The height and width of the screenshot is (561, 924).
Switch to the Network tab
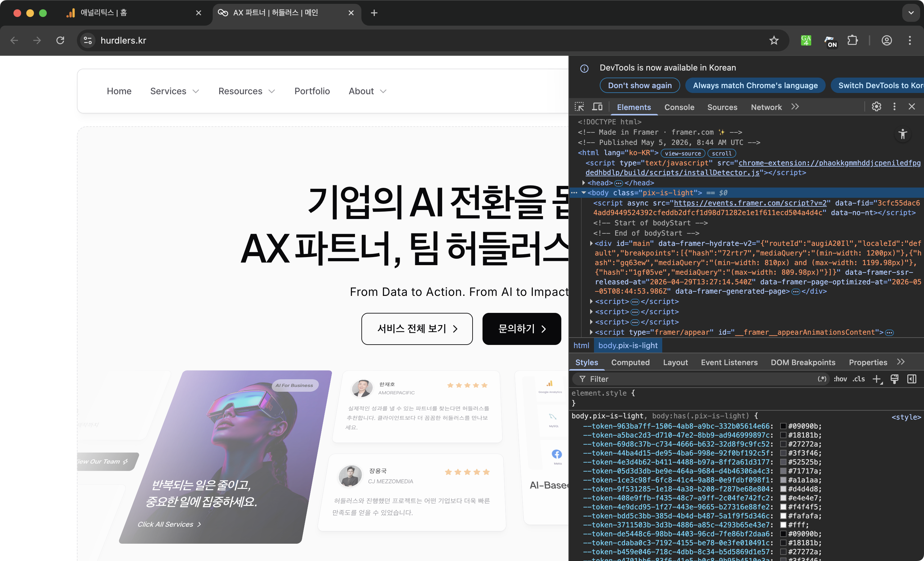(766, 107)
